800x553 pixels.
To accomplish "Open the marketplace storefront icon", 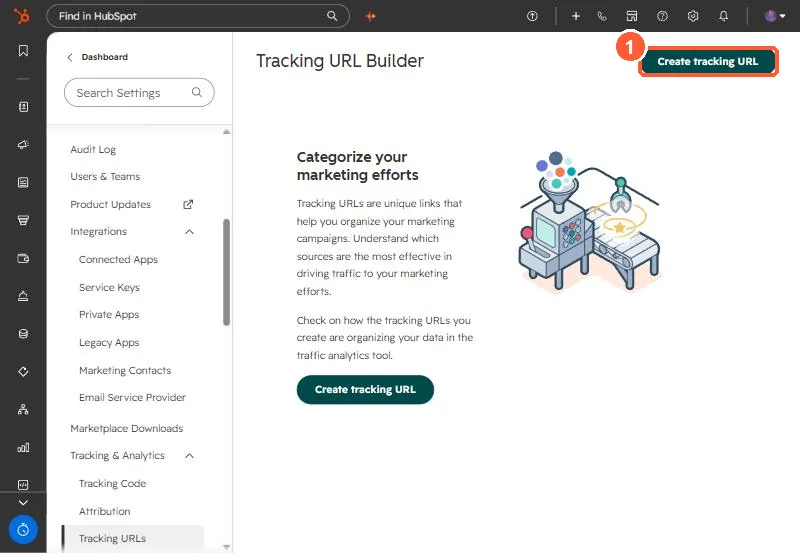I will point(632,16).
